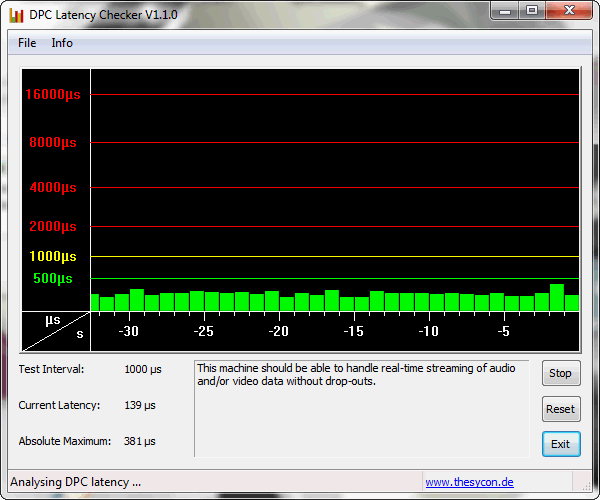Maximize the DPC Latency Checker window
The height and width of the screenshot is (500, 600).
point(532,11)
